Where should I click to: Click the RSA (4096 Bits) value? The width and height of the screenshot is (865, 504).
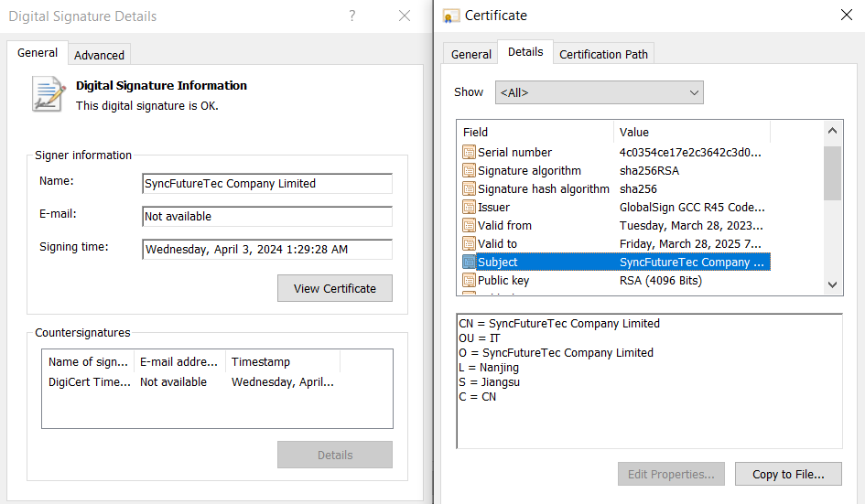pyautogui.click(x=660, y=281)
